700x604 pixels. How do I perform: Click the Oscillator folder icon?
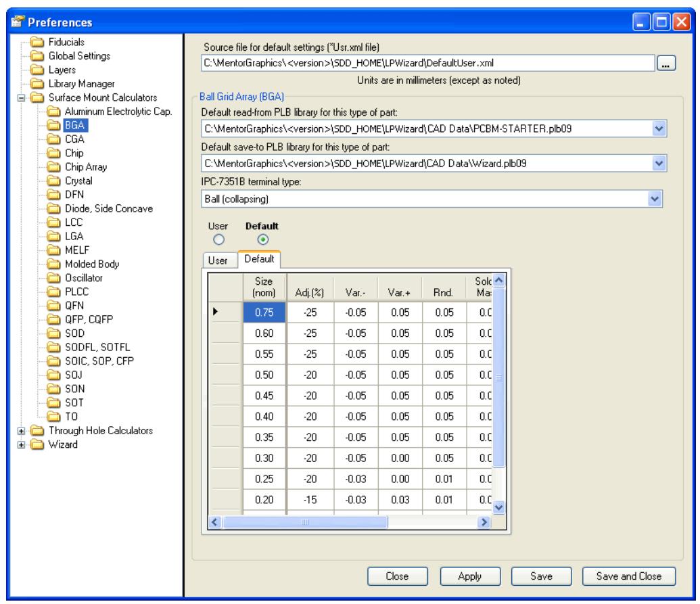53,278
